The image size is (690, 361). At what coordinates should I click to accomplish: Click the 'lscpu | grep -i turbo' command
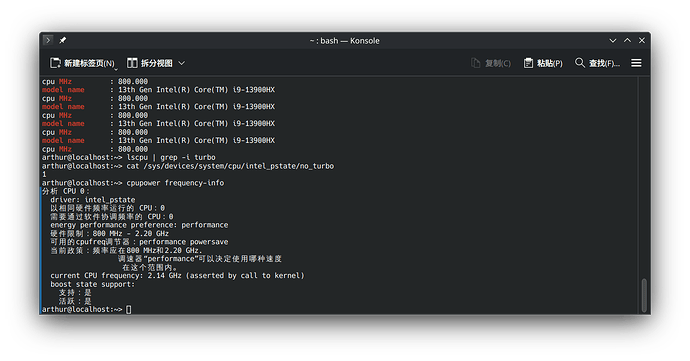click(x=171, y=158)
